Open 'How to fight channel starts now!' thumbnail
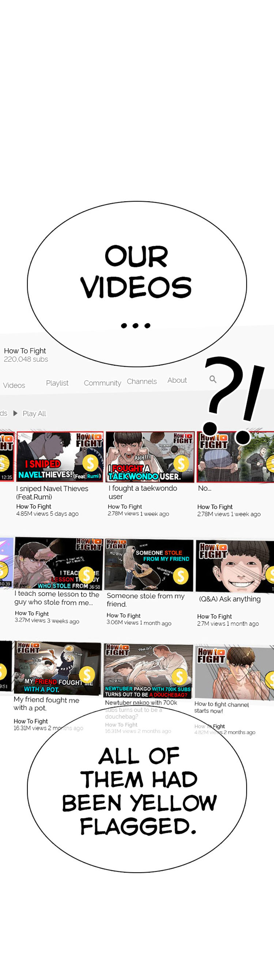 [234, 672]
